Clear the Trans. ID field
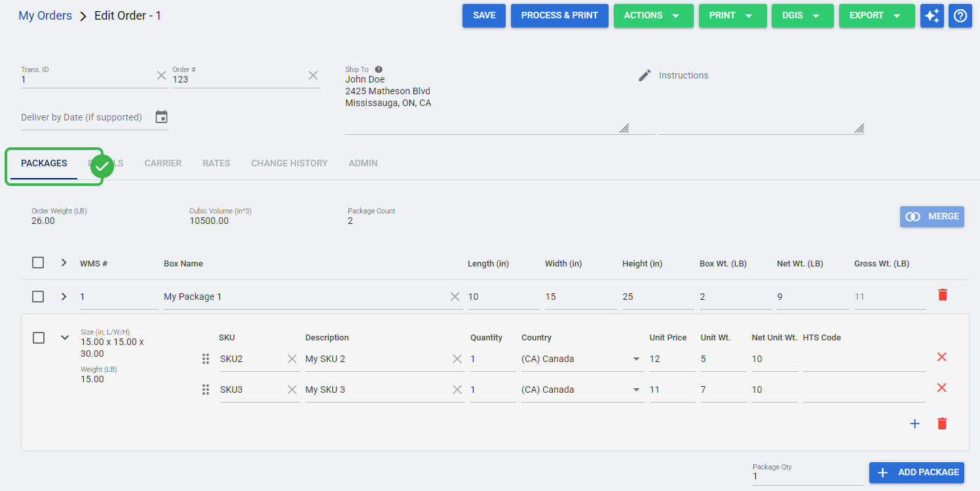 [x=161, y=75]
